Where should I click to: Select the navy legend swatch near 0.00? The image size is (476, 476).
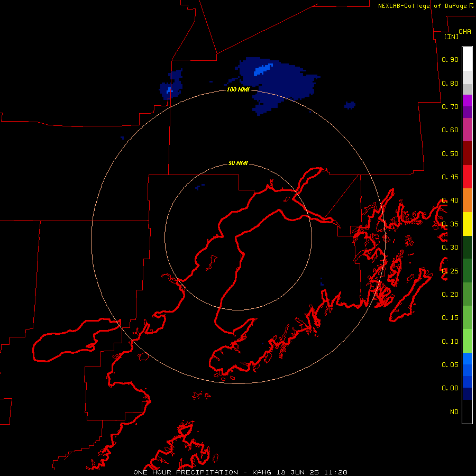[467, 393]
